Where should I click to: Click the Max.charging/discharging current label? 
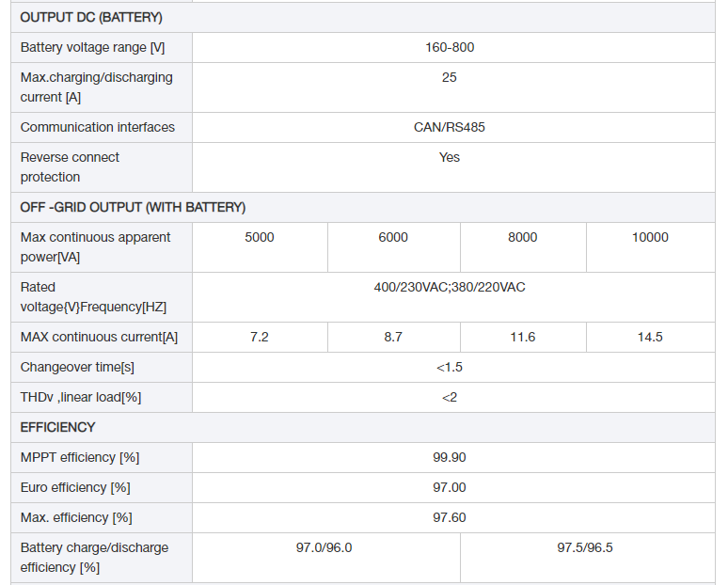(96, 87)
